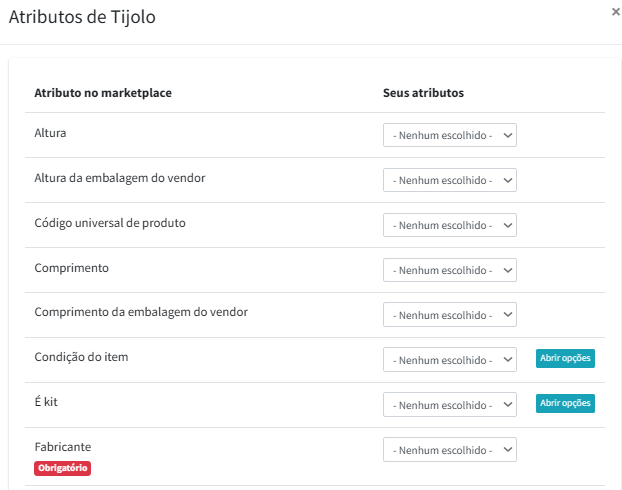The height and width of the screenshot is (490, 622).
Task: Click the Atributos de Tijolo dialog title
Action: (x=82, y=17)
